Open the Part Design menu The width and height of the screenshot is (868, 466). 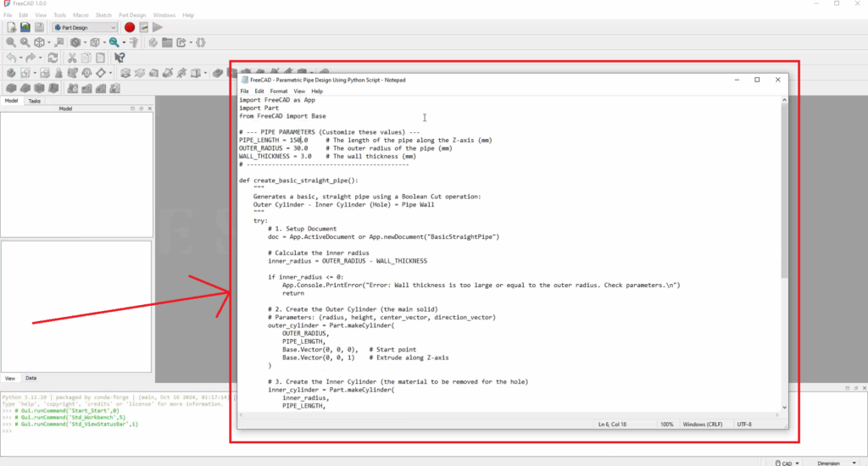tap(132, 15)
